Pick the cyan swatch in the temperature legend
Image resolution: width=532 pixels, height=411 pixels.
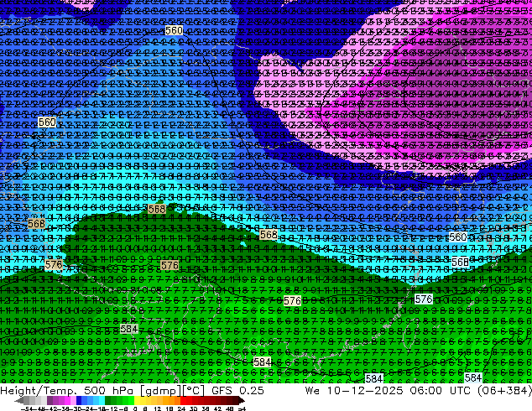pos(102,401)
